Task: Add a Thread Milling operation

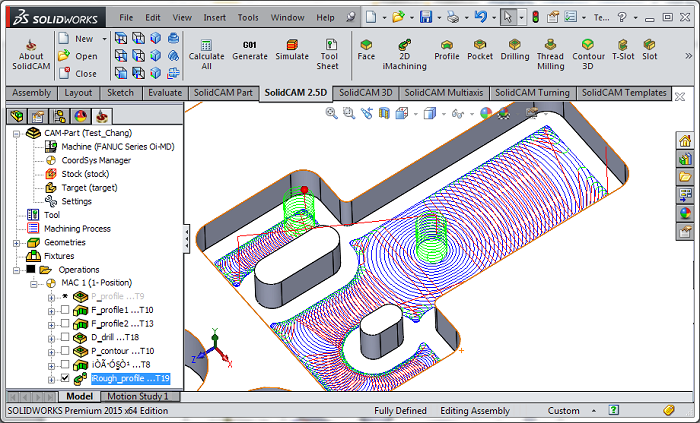Action: click(x=550, y=54)
